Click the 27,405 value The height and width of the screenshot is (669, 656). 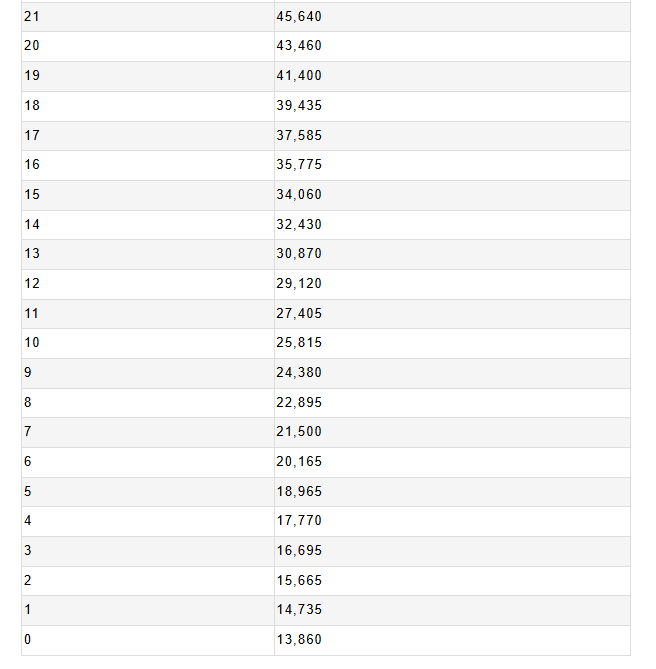[299, 314]
